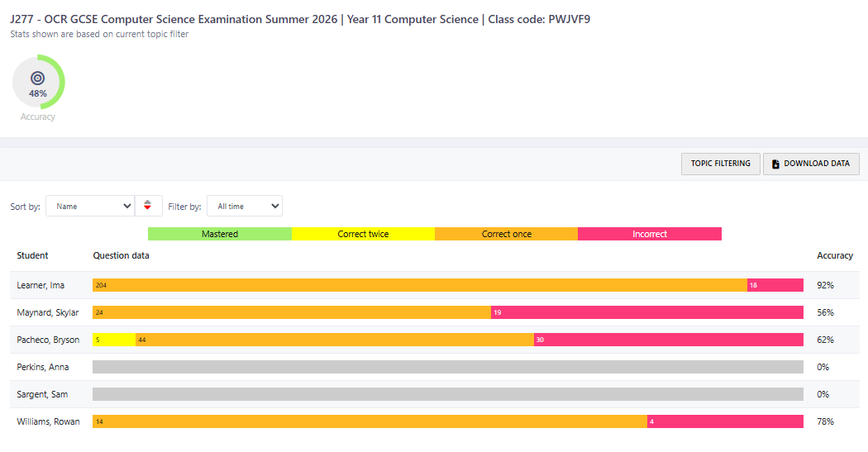Click the Topic Filtering button
The height and width of the screenshot is (452, 868).
click(x=720, y=164)
